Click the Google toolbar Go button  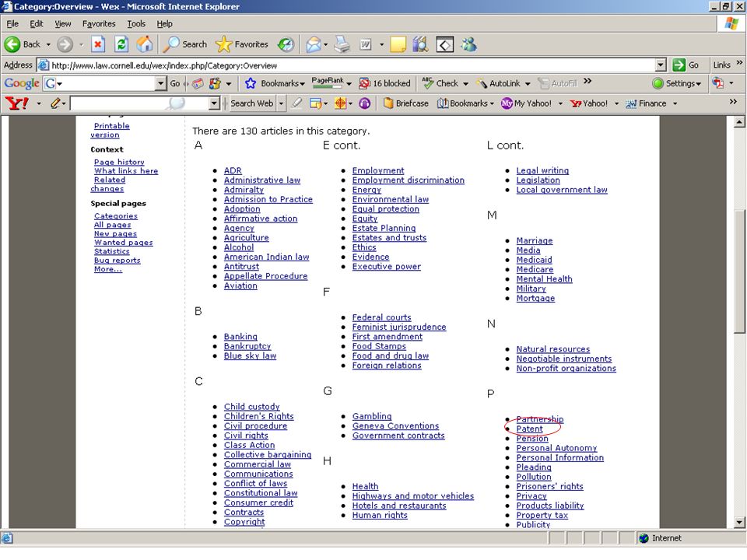175,83
